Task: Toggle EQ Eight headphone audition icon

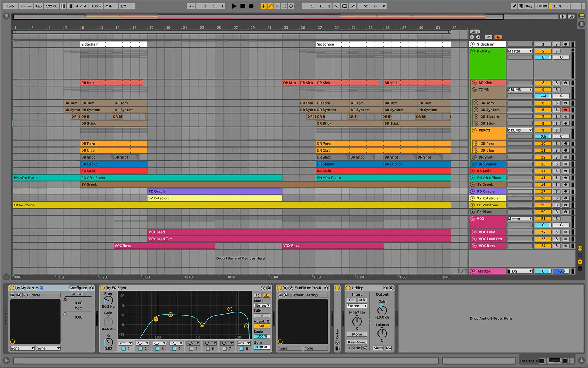Action: [x=258, y=295]
